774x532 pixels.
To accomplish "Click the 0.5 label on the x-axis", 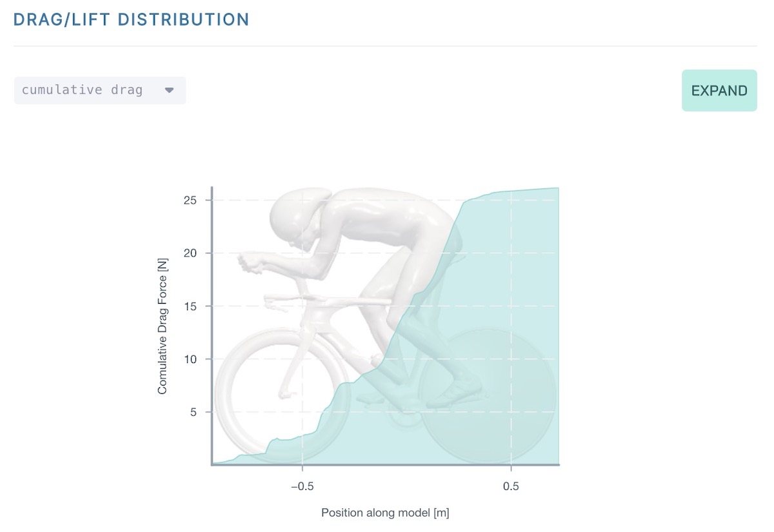I will tap(510, 486).
